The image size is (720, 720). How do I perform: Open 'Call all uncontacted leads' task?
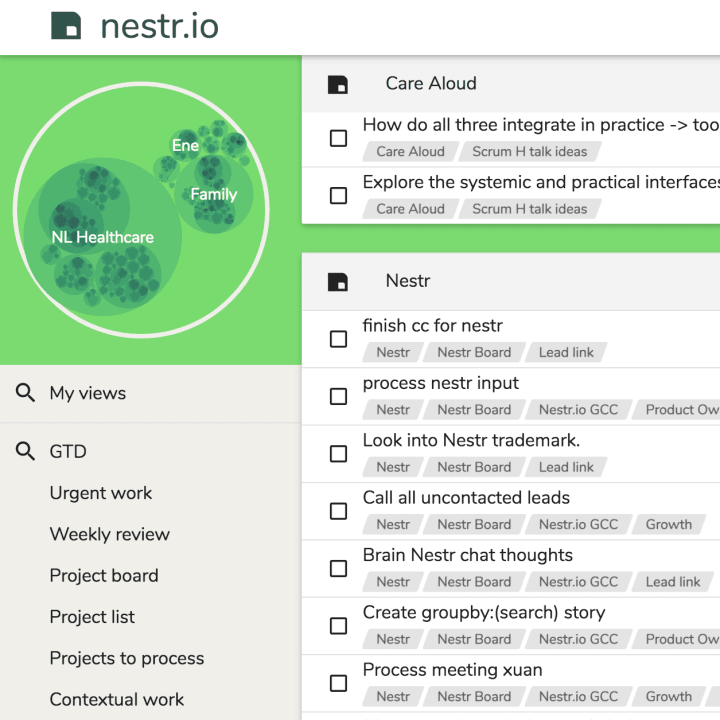[x=466, y=498]
